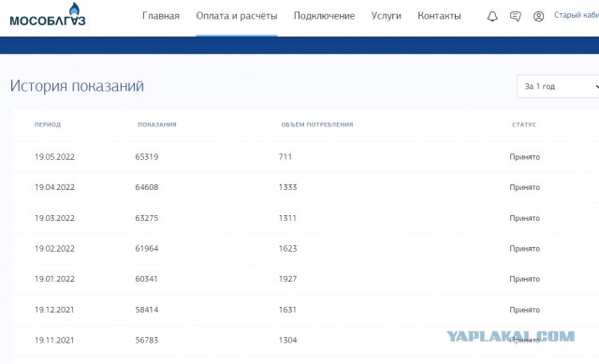Click the ПЕРИОД column header
599x364 pixels.
pyautogui.click(x=48, y=124)
